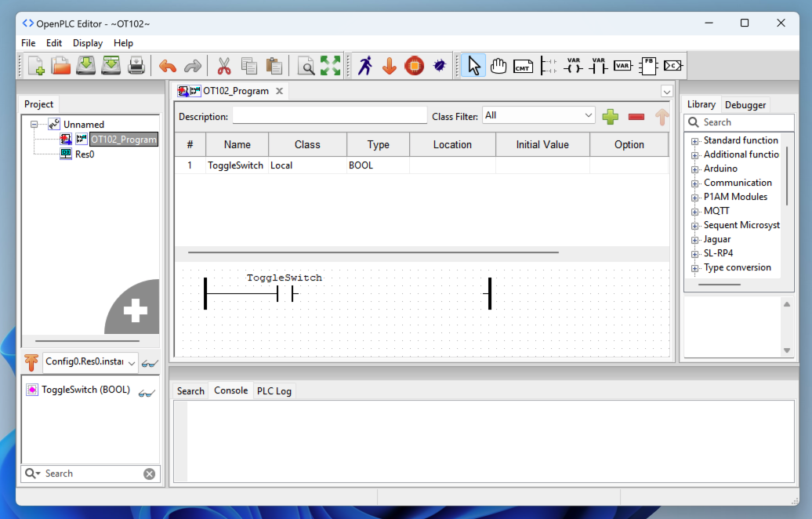
Task: Click the Save project icon
Action: click(x=85, y=66)
